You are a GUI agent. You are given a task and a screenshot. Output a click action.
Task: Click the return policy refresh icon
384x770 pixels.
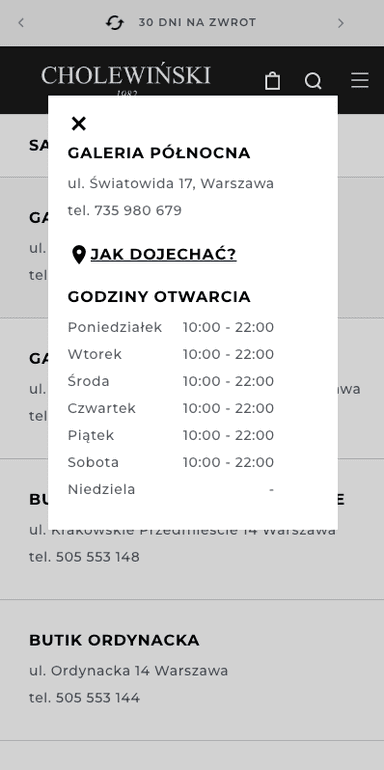115,23
